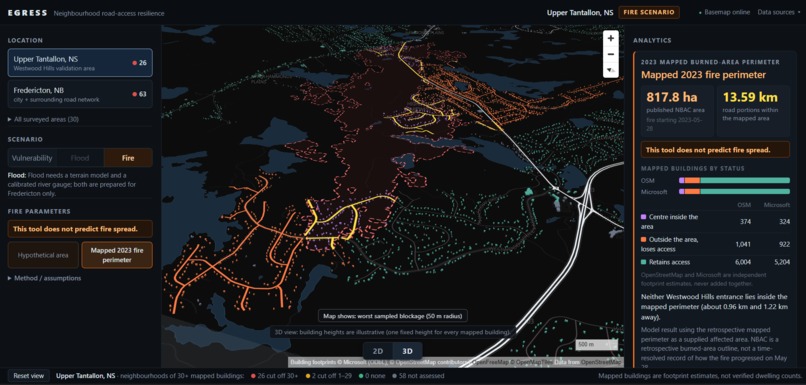The height and width of the screenshot is (385, 806).
Task: Click the red 63 count on Fredericton card
Action: click(139, 94)
